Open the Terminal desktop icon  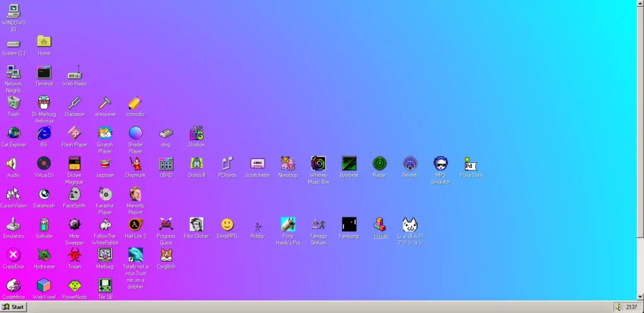(x=44, y=72)
